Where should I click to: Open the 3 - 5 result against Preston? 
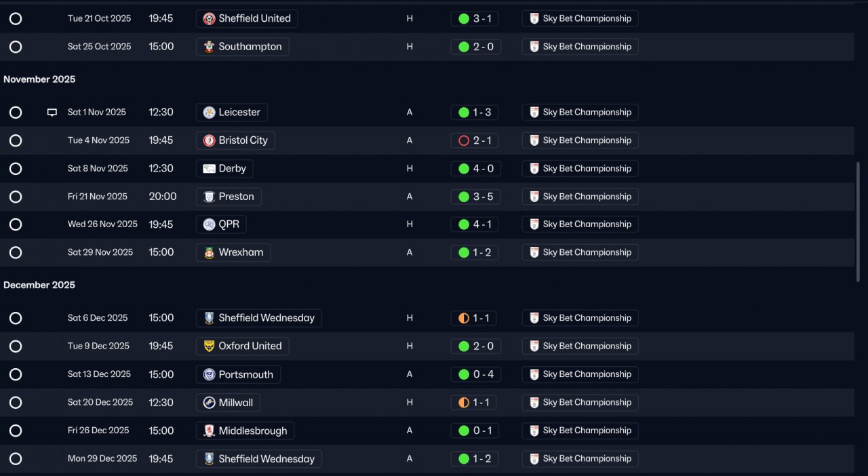[x=475, y=197]
